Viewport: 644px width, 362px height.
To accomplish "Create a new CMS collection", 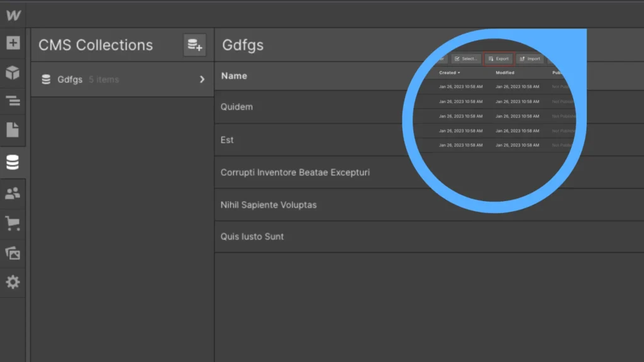I will coord(195,45).
